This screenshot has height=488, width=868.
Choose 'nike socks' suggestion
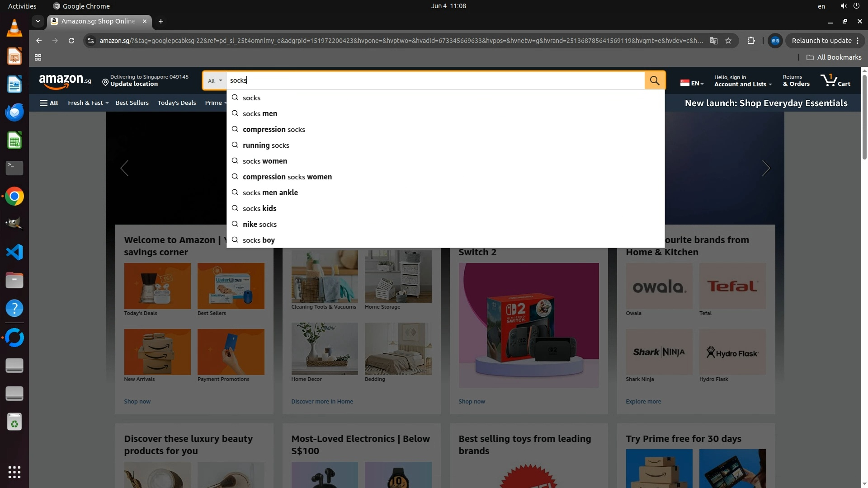[259, 225]
